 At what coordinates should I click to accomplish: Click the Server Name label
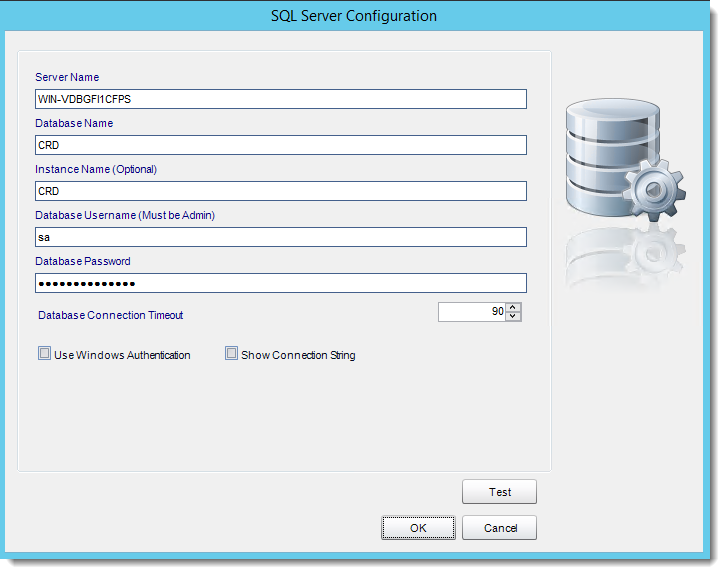(x=67, y=77)
